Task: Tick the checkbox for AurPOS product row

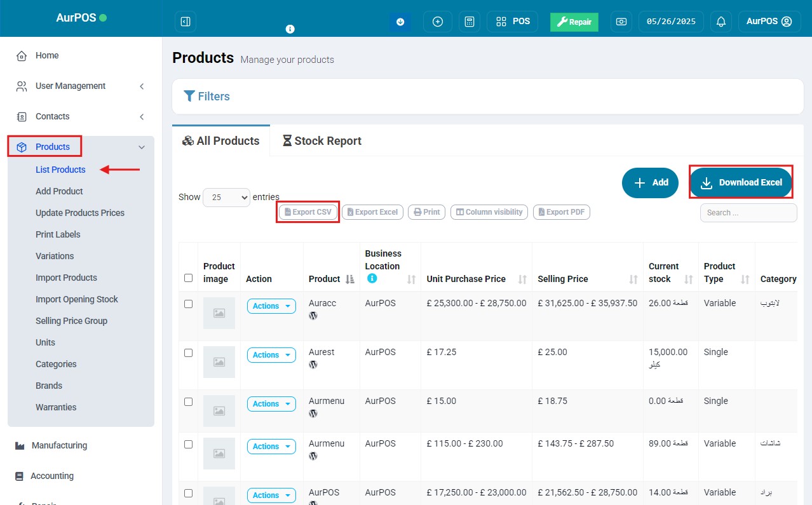Action: click(x=188, y=493)
